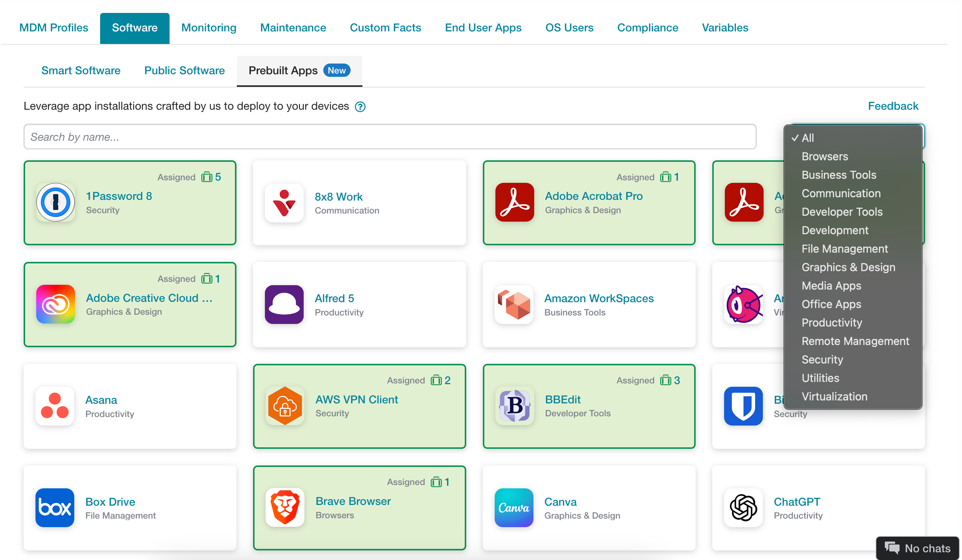This screenshot has width=962, height=560.
Task: Select the Software tab
Action: 134,28
